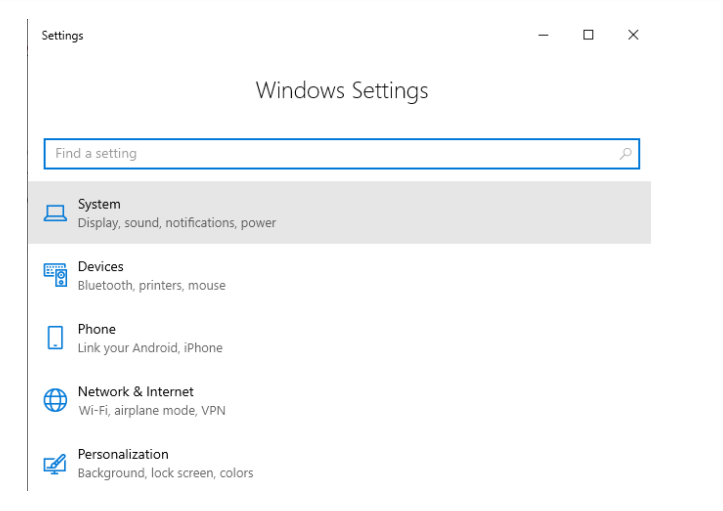Minimize the Settings window
Image resolution: width=723 pixels, height=511 pixels.
pyautogui.click(x=544, y=35)
